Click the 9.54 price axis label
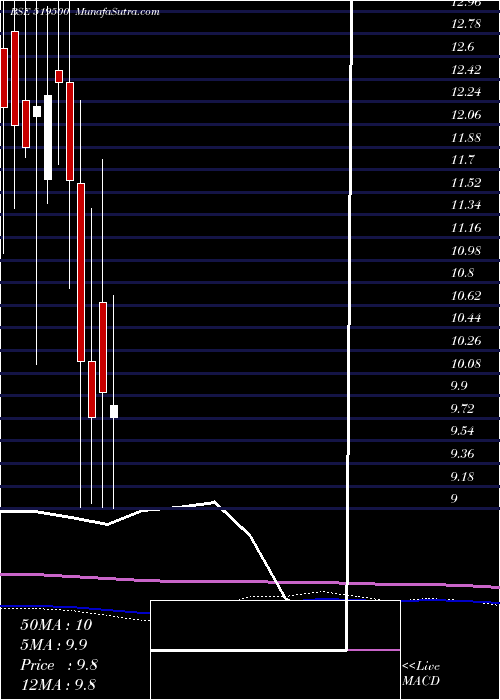The image size is (500, 700). pyautogui.click(x=463, y=432)
